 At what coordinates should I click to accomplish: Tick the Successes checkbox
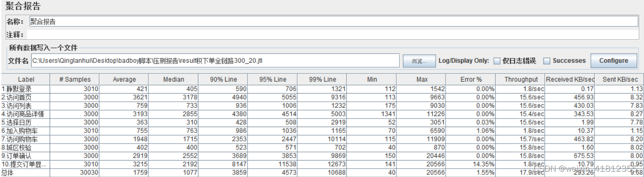pyautogui.click(x=547, y=61)
